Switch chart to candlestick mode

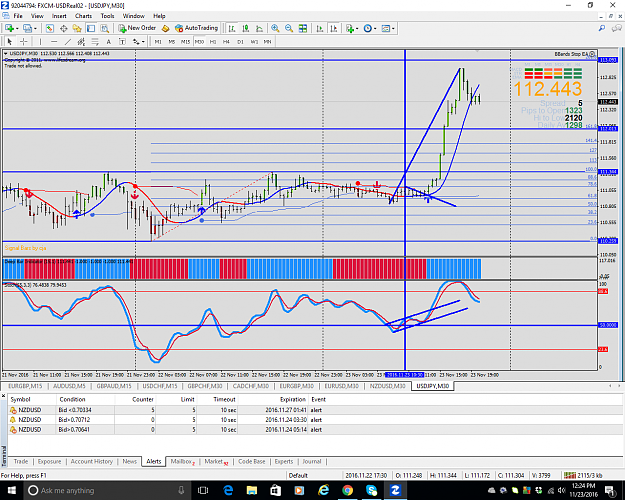tap(246, 28)
